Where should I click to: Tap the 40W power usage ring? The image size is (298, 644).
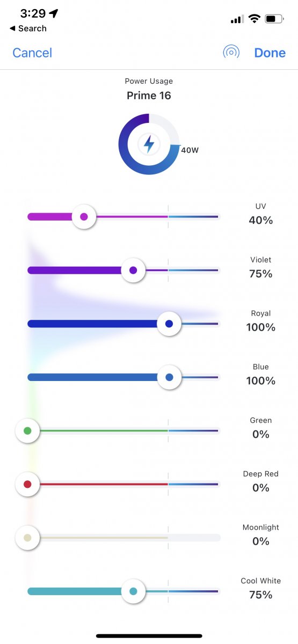(x=149, y=144)
